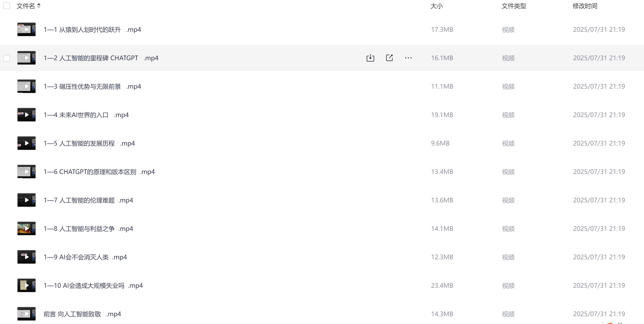Click thumbnail of 1—10 AI会造成大规模失业吗
Image resolution: width=644 pixels, height=324 pixels.
point(27,285)
